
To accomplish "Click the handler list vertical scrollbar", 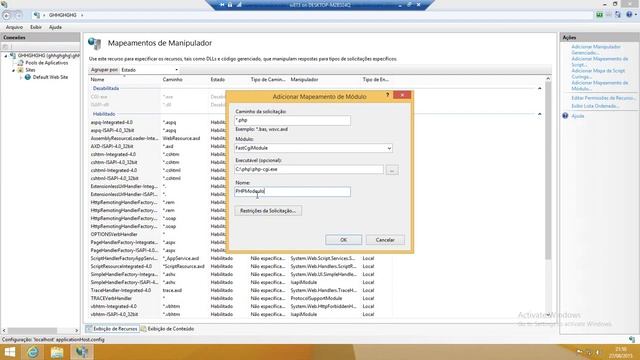I will click(x=548, y=171).
